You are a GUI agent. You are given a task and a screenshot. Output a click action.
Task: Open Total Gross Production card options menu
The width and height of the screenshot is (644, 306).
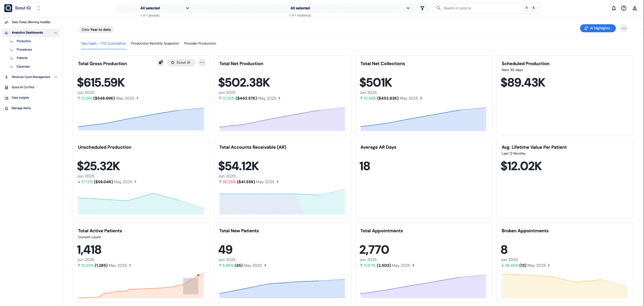202,63
